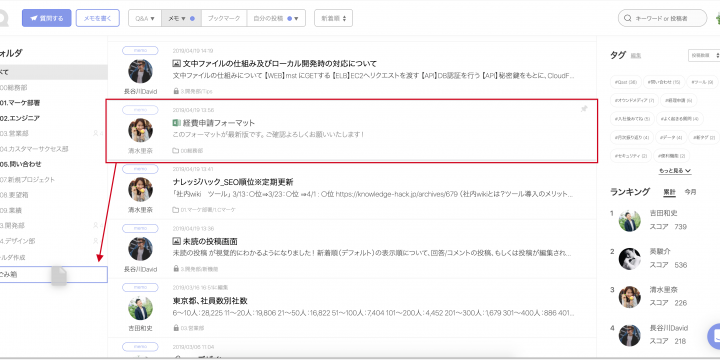Click the tag 編集 link

pos(636,56)
